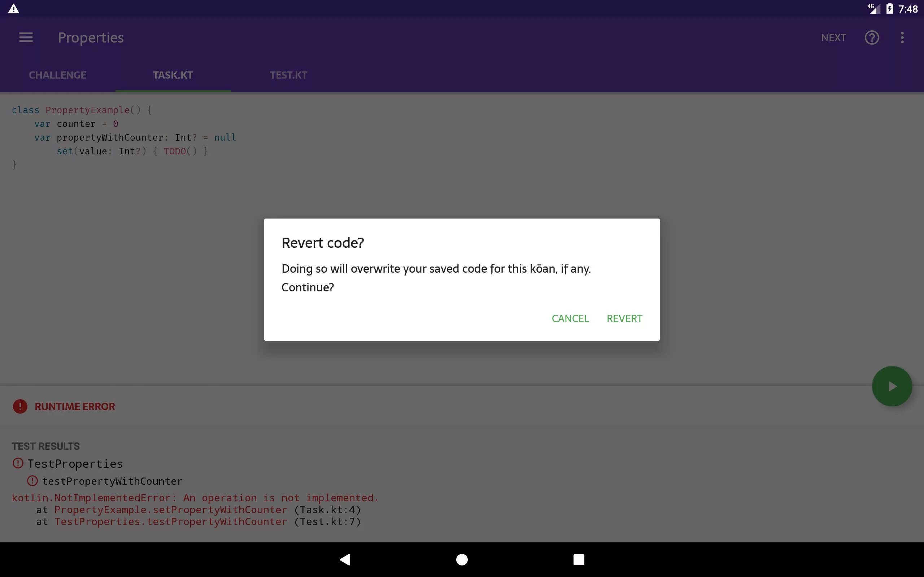Tap the testPropertyWithCounter error icon
Viewport: 924px width, 577px height.
[x=32, y=481]
